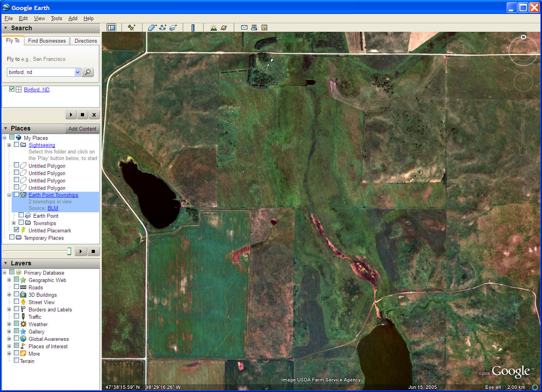The image size is (542, 392).
Task: Click the North indicator on compass
Action: click(x=523, y=37)
